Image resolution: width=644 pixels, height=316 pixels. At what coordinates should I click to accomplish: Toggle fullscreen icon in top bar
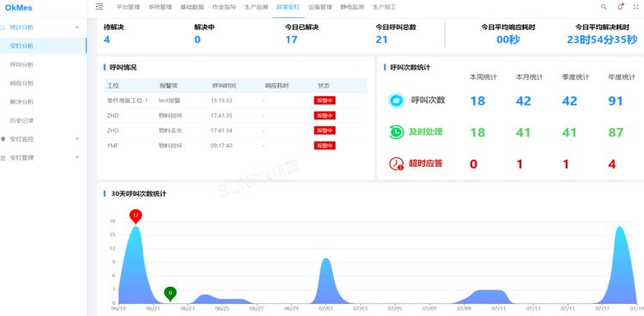(635, 7)
